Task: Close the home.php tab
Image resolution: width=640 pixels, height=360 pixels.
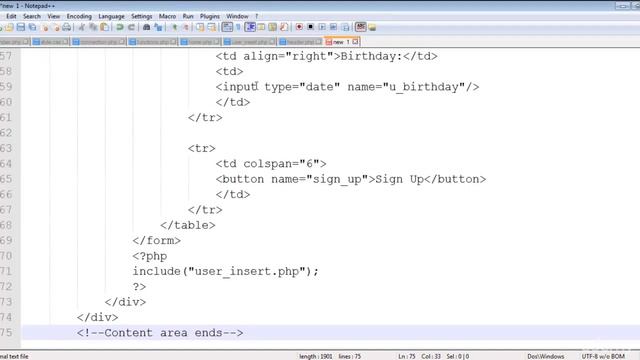Action: [216, 42]
